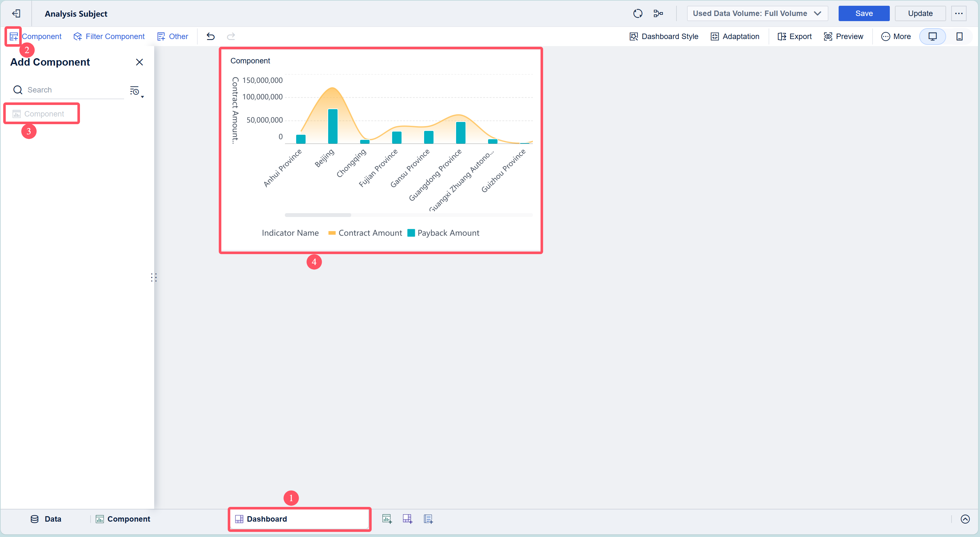Click the collapse arrow at bottom right
The width and height of the screenshot is (980, 537).
(x=965, y=519)
